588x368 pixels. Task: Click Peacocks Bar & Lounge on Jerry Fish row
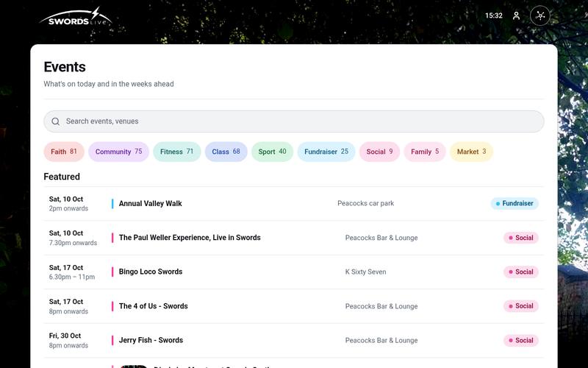pyautogui.click(x=381, y=340)
